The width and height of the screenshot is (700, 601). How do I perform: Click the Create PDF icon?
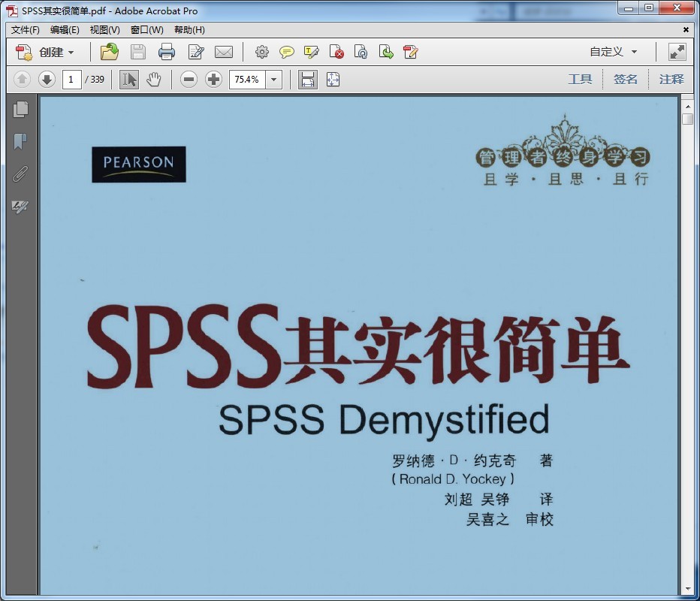pyautogui.click(x=24, y=53)
